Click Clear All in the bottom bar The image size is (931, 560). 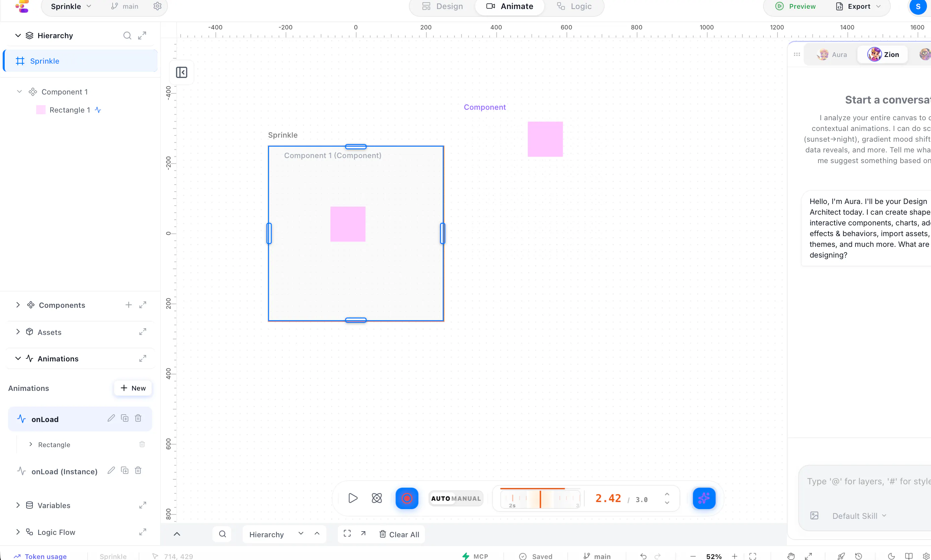coord(399,534)
